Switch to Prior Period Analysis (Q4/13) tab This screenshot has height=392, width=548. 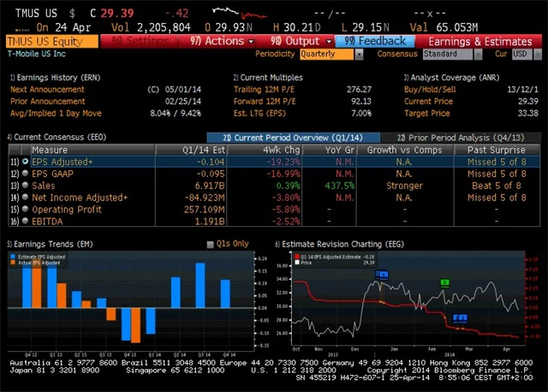pyautogui.click(x=461, y=137)
